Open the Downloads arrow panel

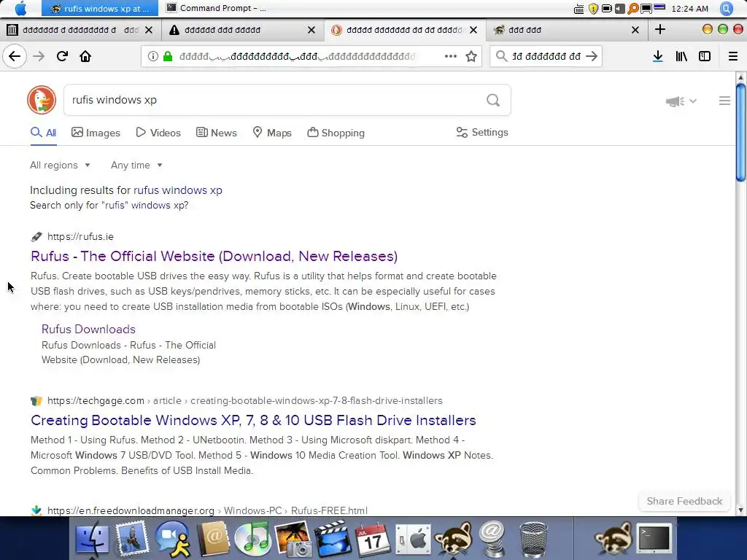(657, 56)
